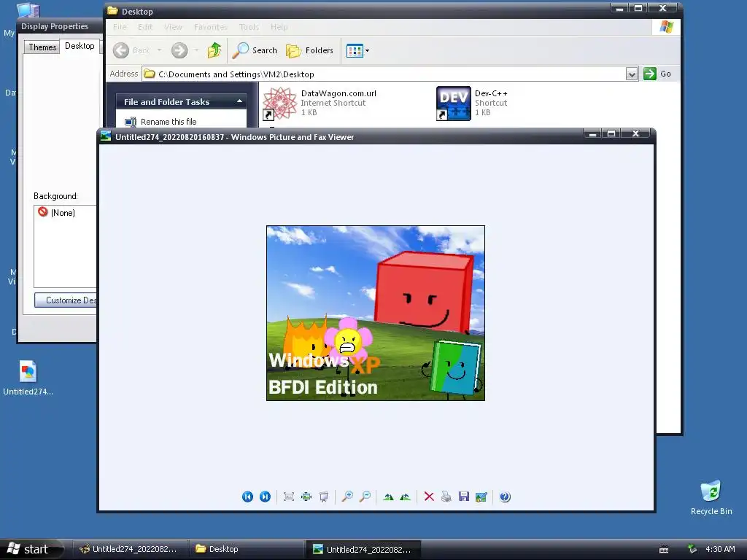Image resolution: width=747 pixels, height=560 pixels.
Task: Delete the image with red X icon
Action: click(429, 497)
